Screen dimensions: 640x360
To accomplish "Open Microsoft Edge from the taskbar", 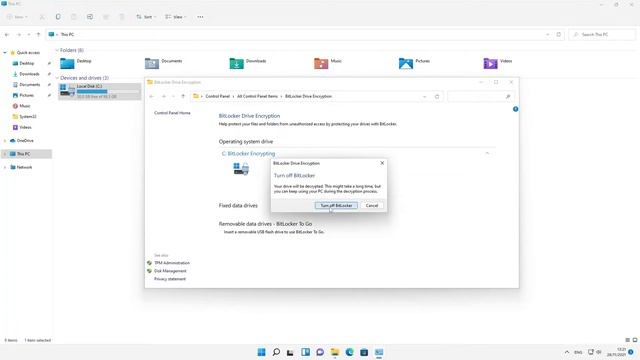I will click(x=349, y=352).
